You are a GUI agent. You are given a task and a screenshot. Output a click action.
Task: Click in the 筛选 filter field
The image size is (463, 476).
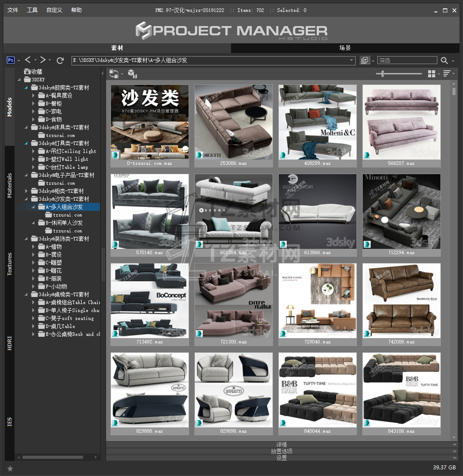(407, 60)
